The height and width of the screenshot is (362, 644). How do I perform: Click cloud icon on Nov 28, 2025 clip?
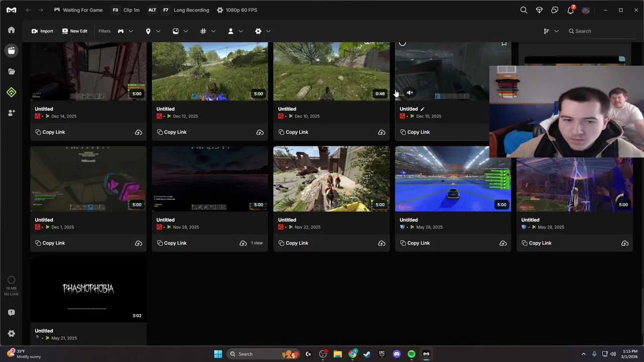click(x=243, y=243)
